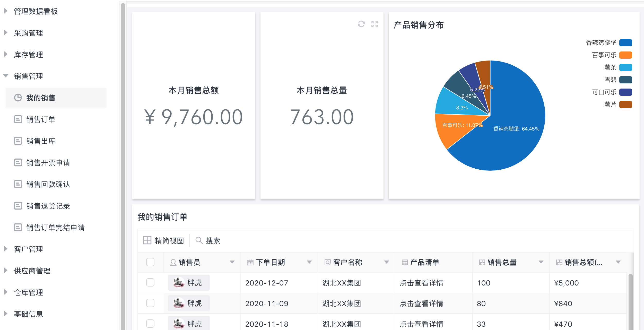Viewport: 644px width, 330px height.
Task: Toggle 薯条 light blue legend swatch
Action: tap(626, 67)
